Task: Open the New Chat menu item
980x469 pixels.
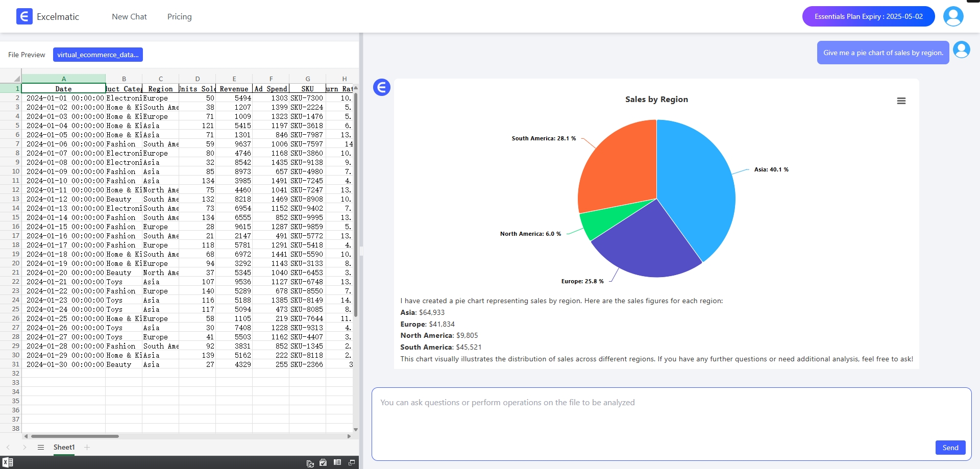Action: click(x=129, y=17)
